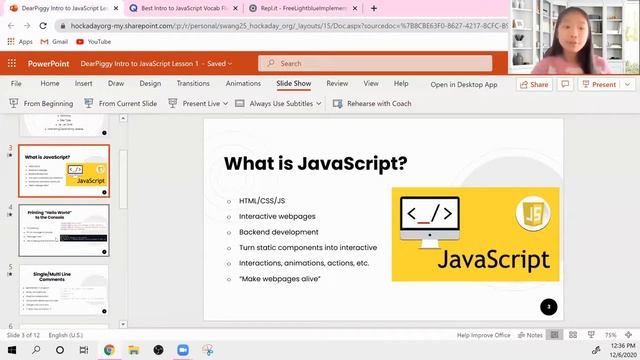Screen dimensions: 640x360
Task: Open the comments pane icon next to Share
Action: click(x=565, y=84)
